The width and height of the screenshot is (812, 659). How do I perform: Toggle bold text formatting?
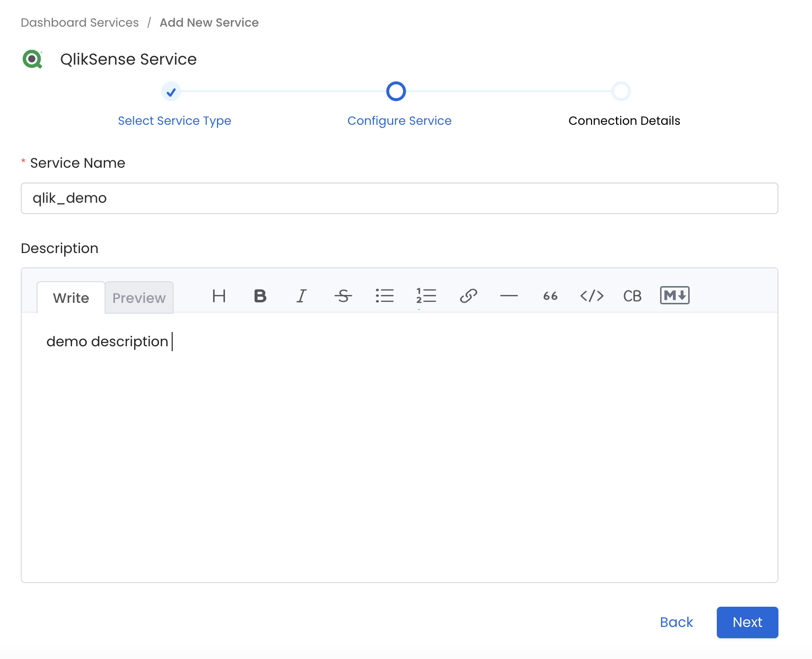pos(260,296)
